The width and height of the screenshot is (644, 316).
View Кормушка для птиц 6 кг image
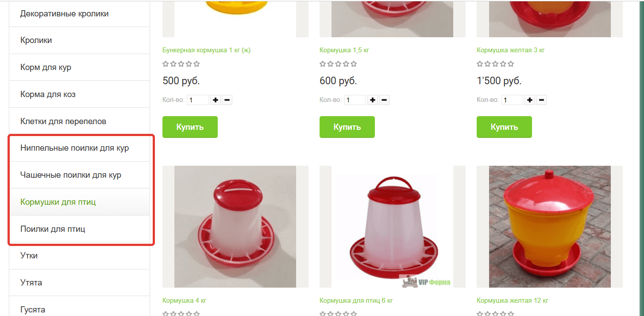[x=393, y=226]
